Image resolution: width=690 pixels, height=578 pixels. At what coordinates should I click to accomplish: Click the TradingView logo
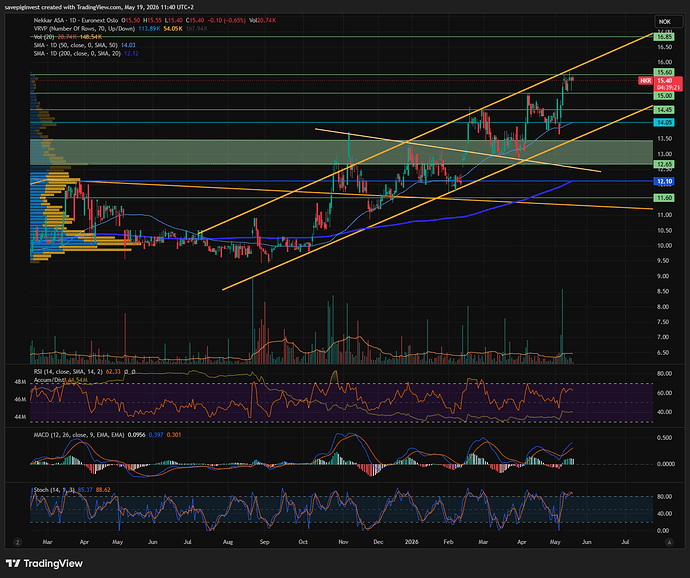coord(44,563)
